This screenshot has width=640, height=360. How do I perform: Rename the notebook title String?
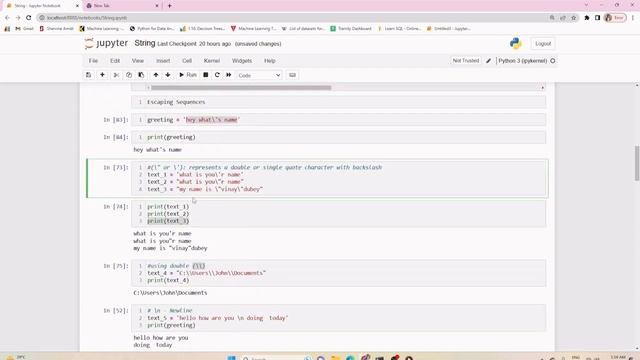click(144, 43)
